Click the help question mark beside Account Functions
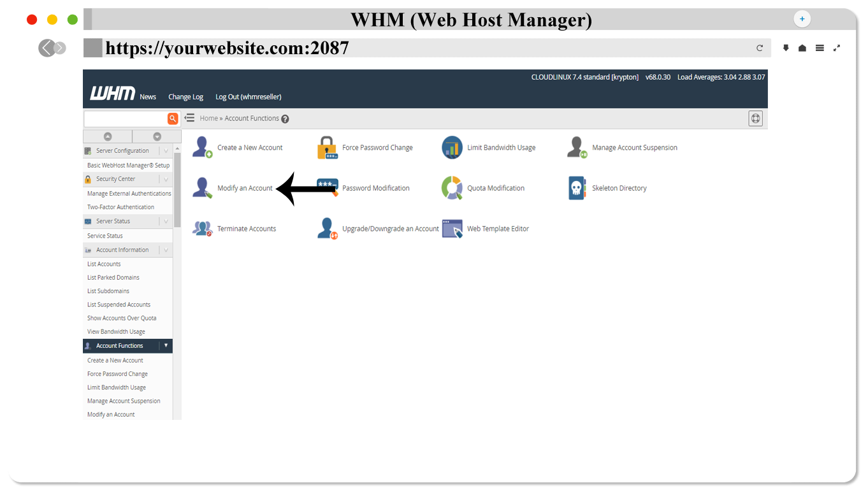This screenshot has height=490, width=868. (285, 119)
